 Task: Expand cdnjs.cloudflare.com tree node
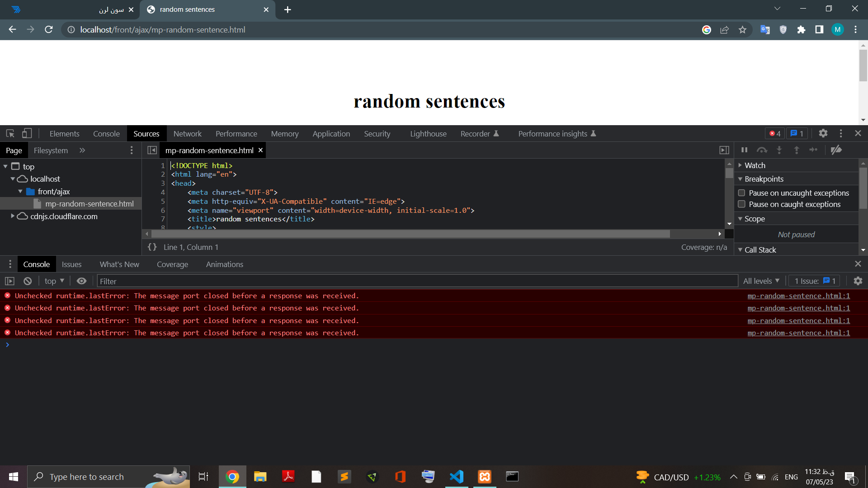pyautogui.click(x=13, y=216)
